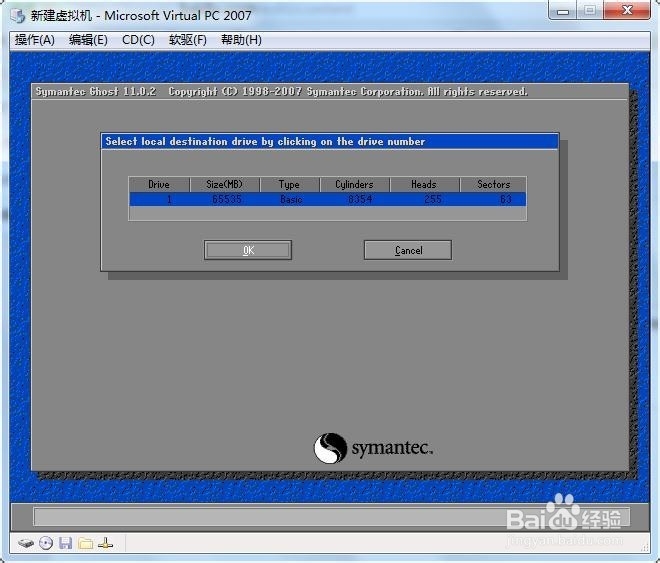Click the 65535 size value

coord(227,199)
